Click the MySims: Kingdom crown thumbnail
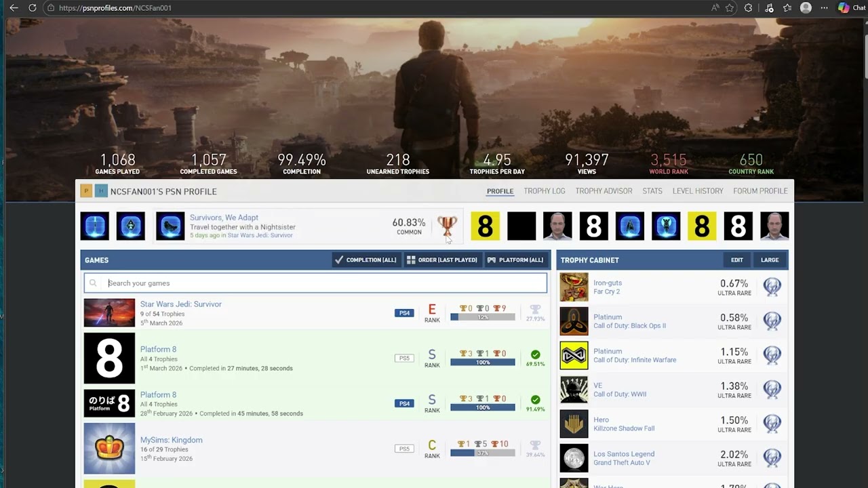 (109, 449)
